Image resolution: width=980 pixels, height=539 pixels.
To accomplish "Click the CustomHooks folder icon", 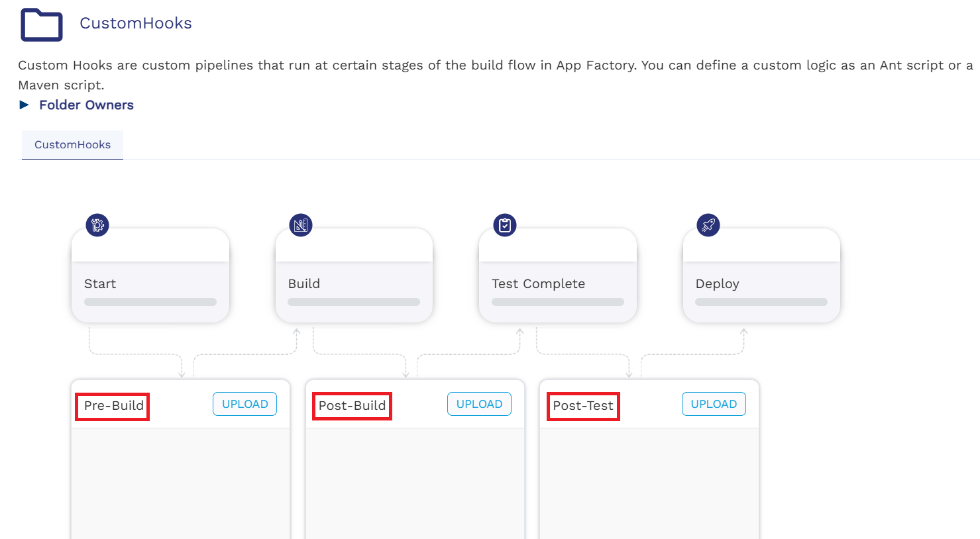I will (42, 25).
